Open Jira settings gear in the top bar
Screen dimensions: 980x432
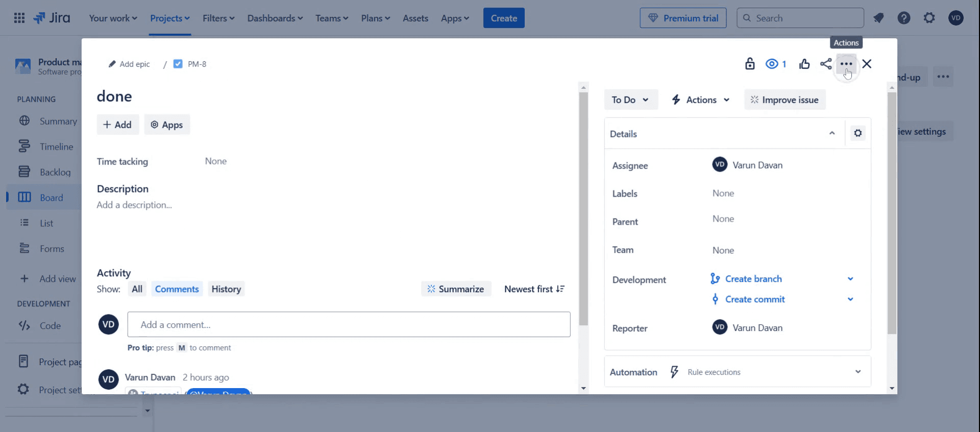coord(929,18)
